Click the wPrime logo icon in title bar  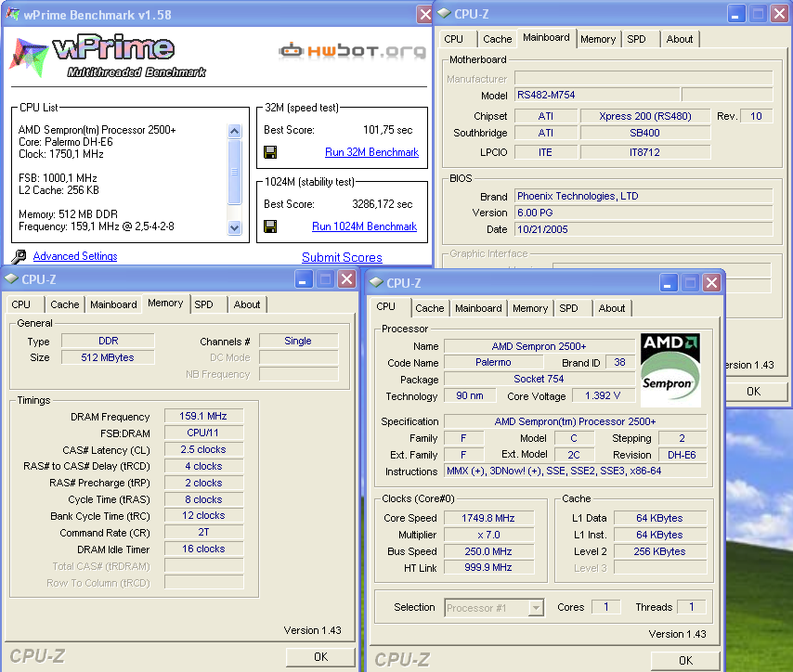click(13, 14)
